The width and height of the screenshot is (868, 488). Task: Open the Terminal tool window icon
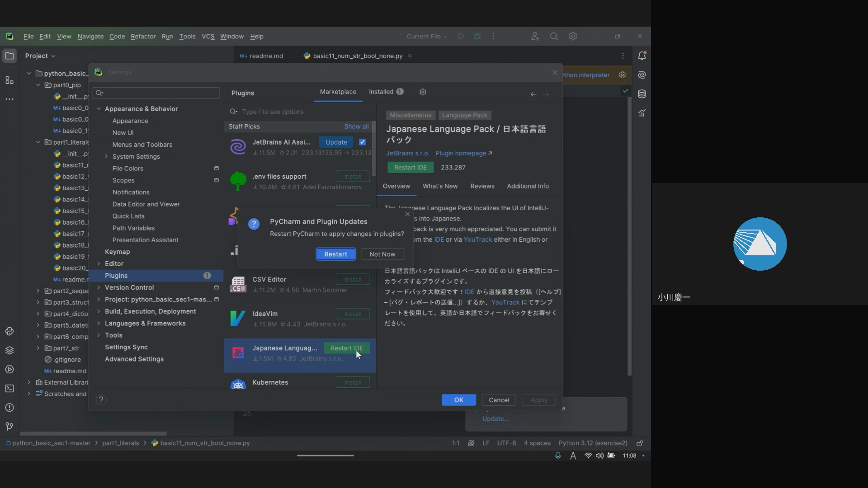point(9,389)
